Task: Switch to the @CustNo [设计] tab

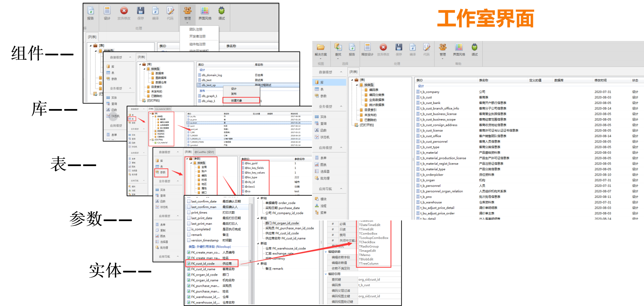Action: [204, 152]
